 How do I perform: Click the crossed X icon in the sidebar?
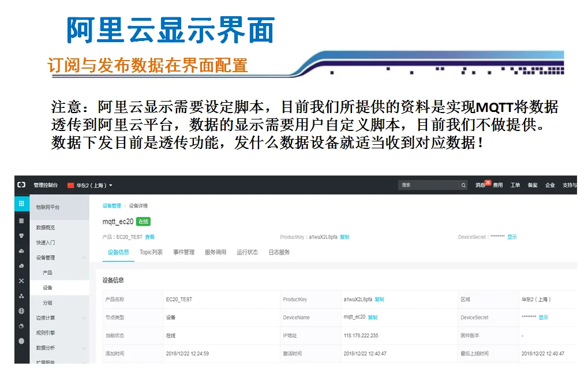[x=21, y=280]
